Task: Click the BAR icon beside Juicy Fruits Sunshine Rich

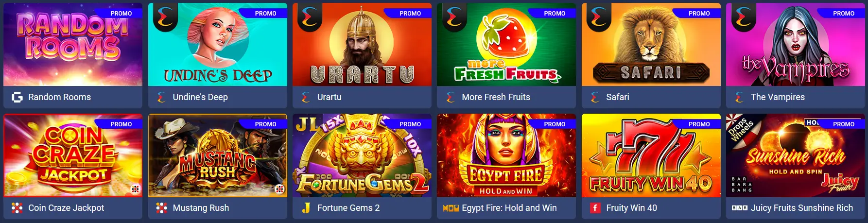Action: pos(739,208)
